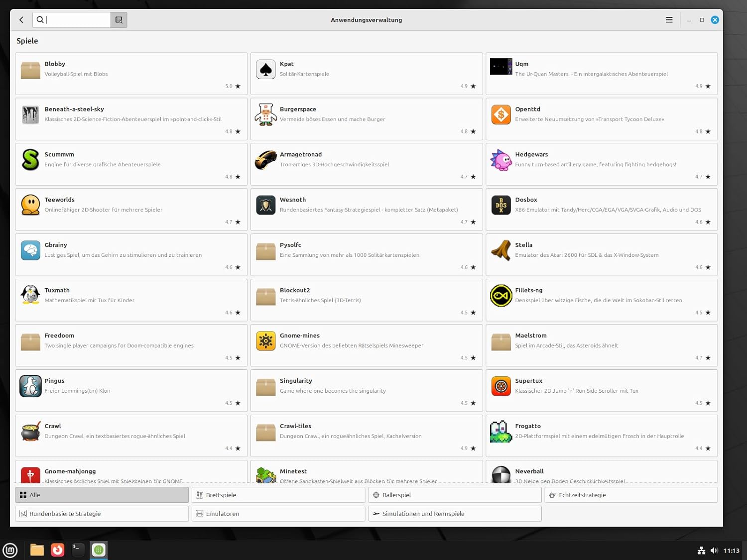747x560 pixels.
Task: Open the Wesnoth shield icon
Action: [266, 205]
